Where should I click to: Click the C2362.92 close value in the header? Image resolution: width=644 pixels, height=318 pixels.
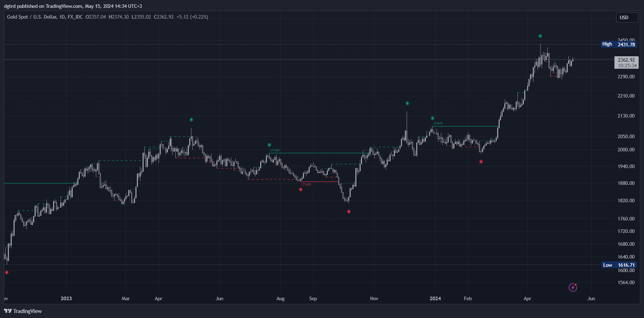[x=164, y=17]
